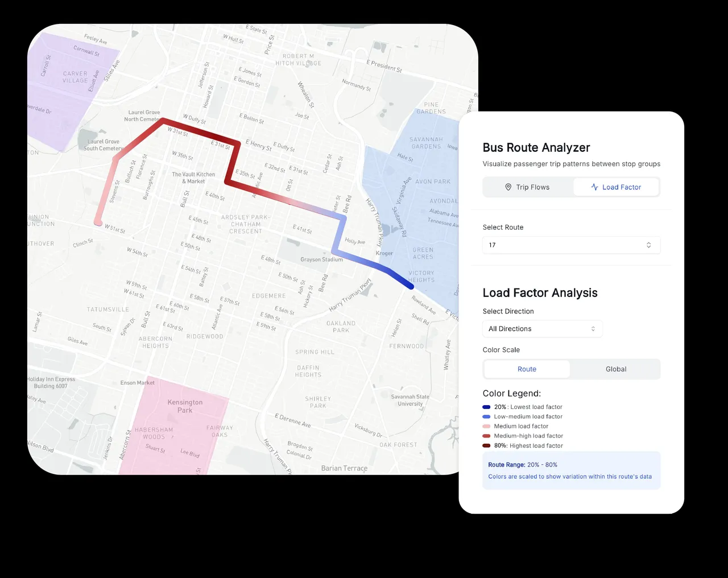The width and height of the screenshot is (728, 578).
Task: Click the pink route start near W 51st St
Action: click(98, 222)
